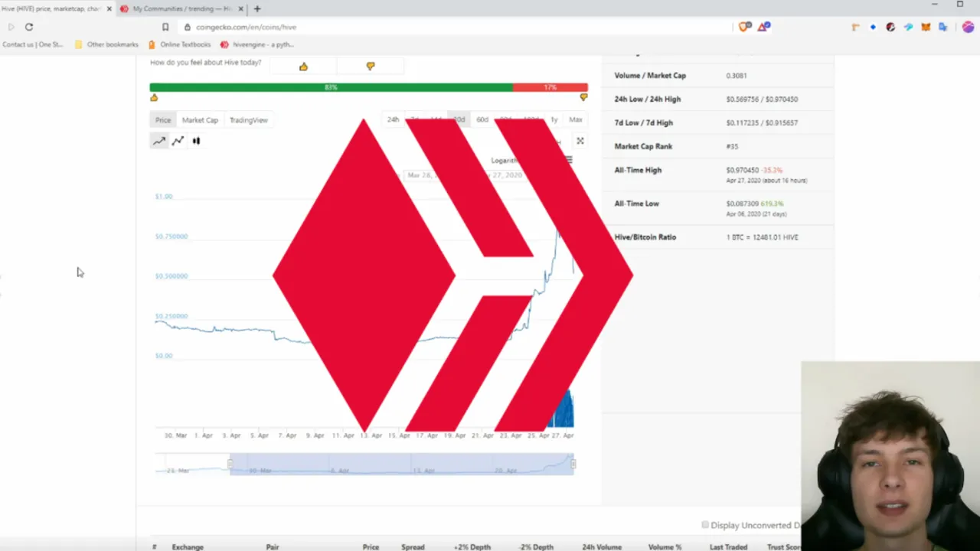Open the Brave Rewards triangle icon

(x=763, y=27)
